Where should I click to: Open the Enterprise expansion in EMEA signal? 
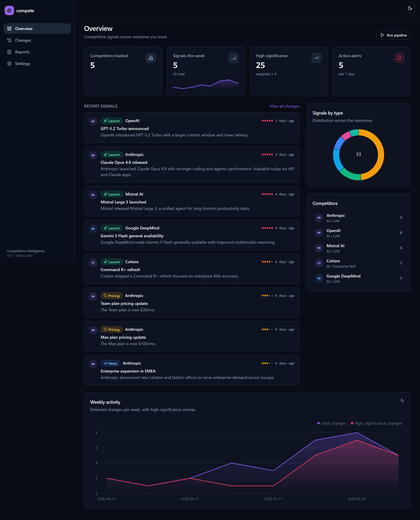coord(192,370)
